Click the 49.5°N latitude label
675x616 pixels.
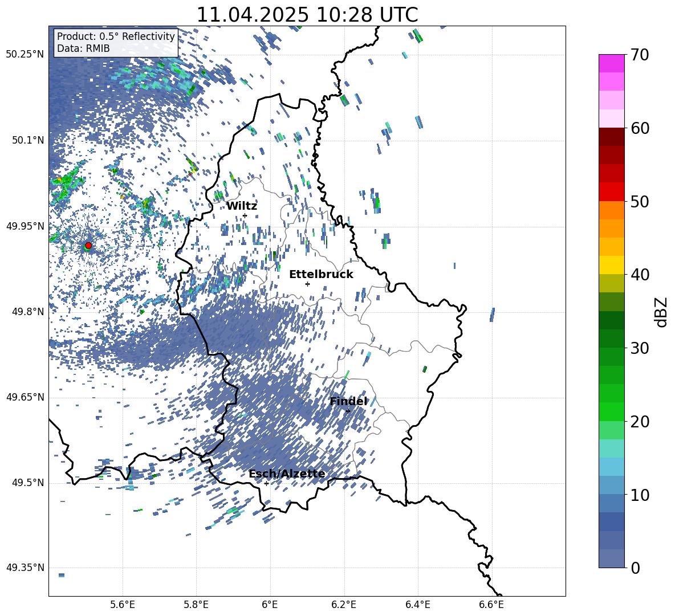27,483
